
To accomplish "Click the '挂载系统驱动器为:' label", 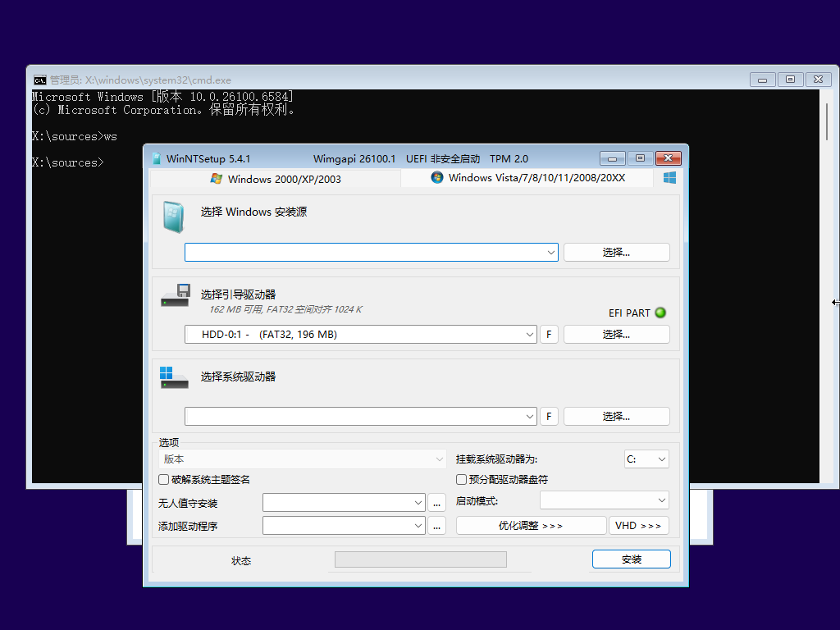I will 496,459.
